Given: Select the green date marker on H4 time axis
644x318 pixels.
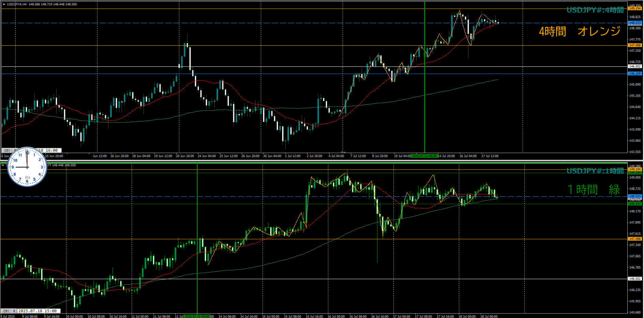Looking at the screenshot, I should [x=424, y=156].
